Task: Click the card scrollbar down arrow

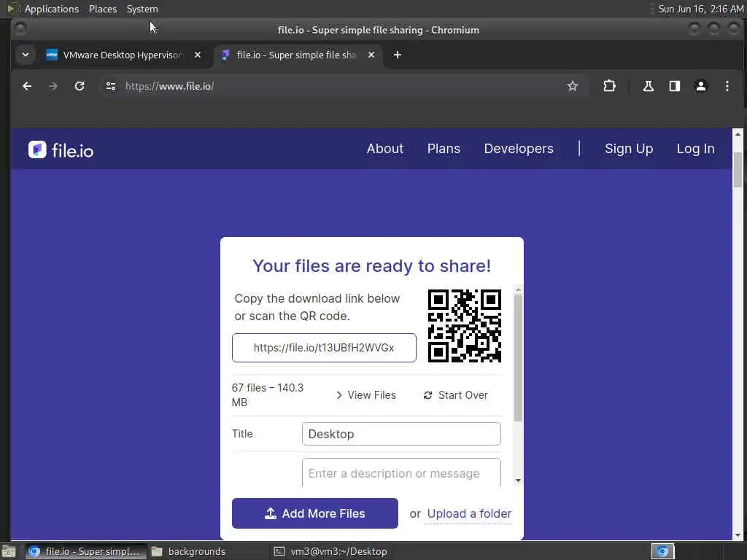Action: (x=518, y=481)
